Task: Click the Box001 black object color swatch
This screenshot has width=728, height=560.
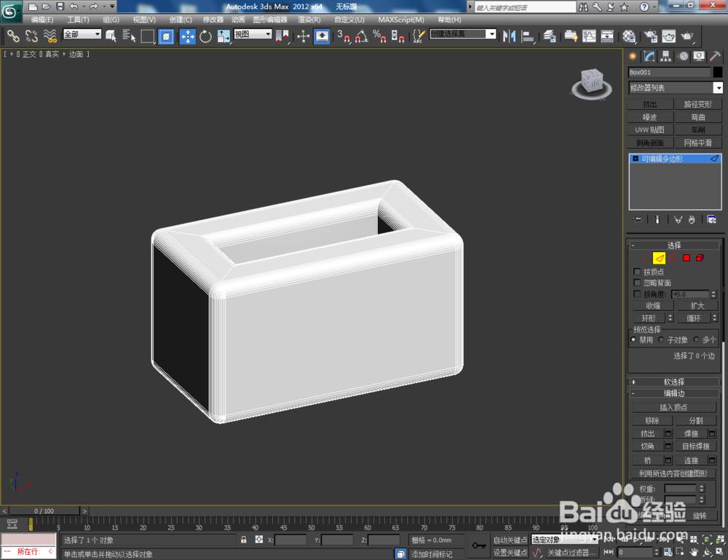Action: click(717, 72)
